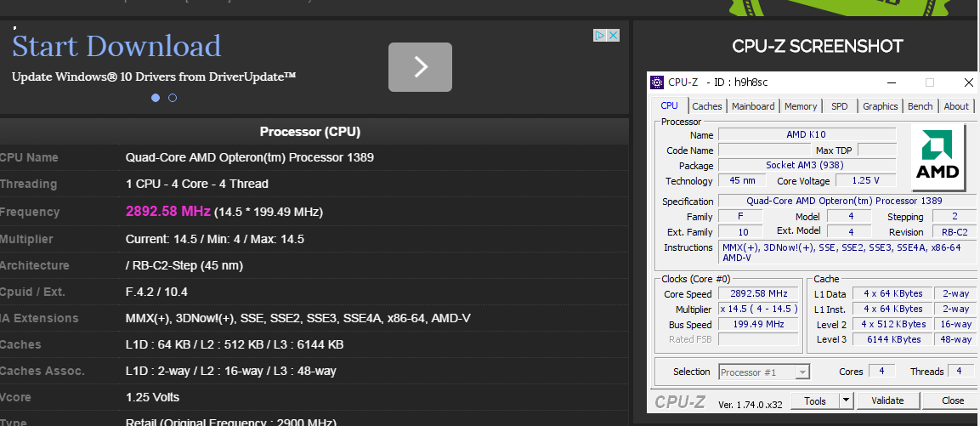This screenshot has width=980, height=426.
Task: Expand the Tools dropdown arrow
Action: 847,400
